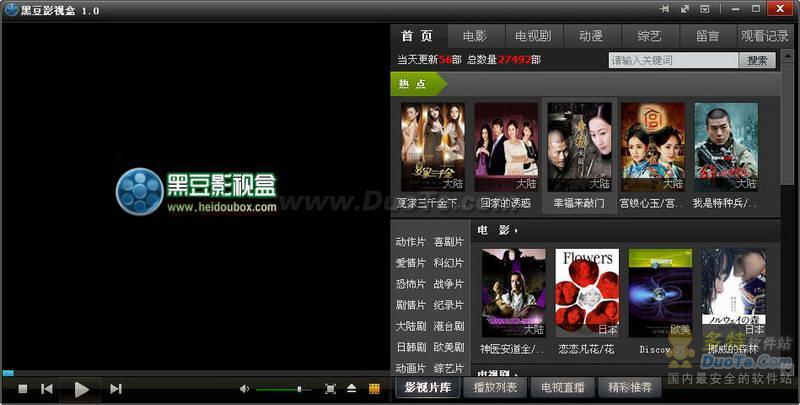The width and height of the screenshot is (800, 405).
Task: Click the Stop playback icon
Action: [22, 388]
